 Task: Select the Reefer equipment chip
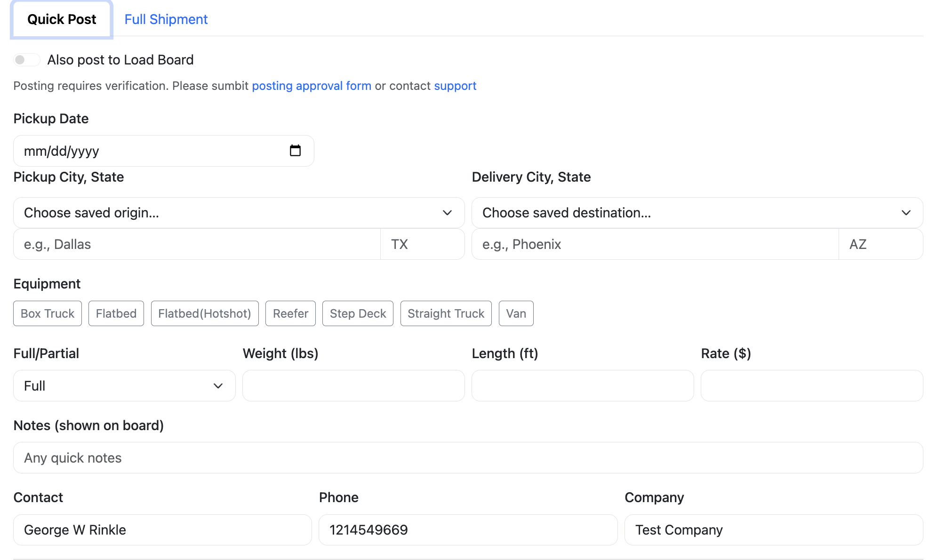(x=290, y=313)
